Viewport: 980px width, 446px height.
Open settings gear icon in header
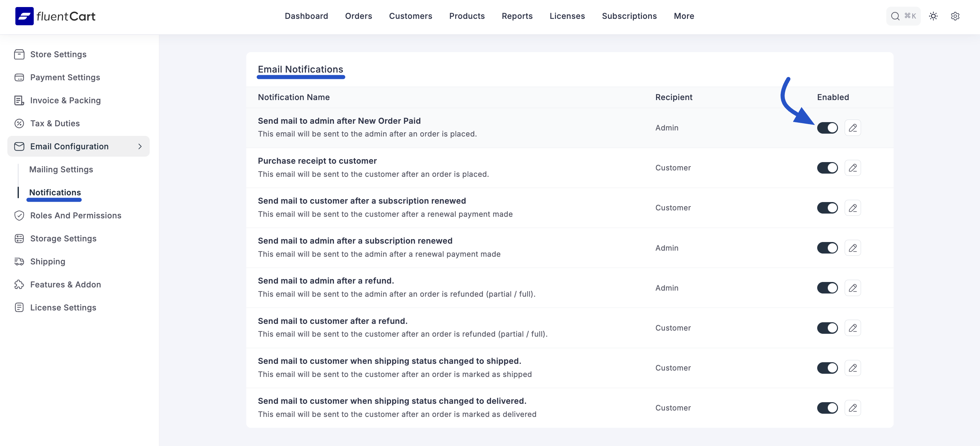pyautogui.click(x=955, y=16)
